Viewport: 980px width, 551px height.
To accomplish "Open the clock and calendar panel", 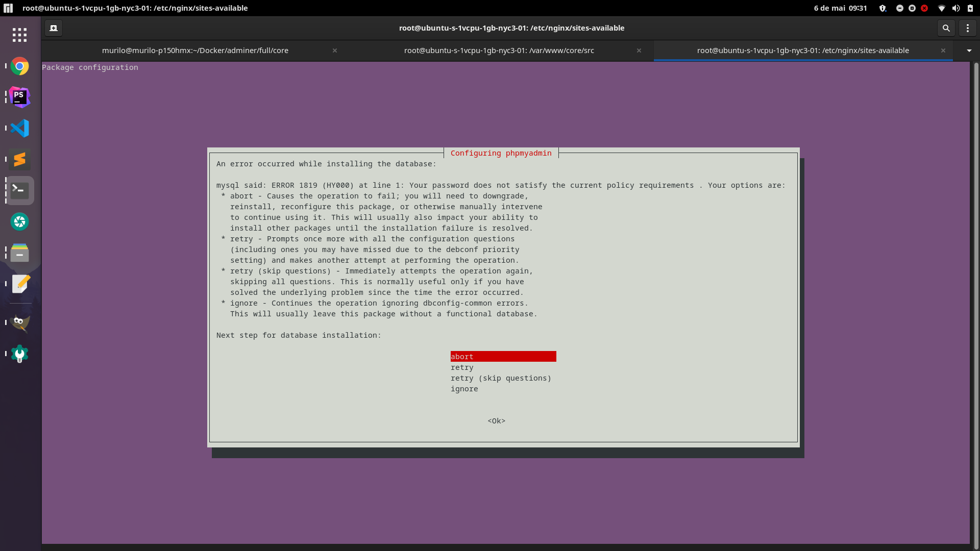I will tap(840, 8).
